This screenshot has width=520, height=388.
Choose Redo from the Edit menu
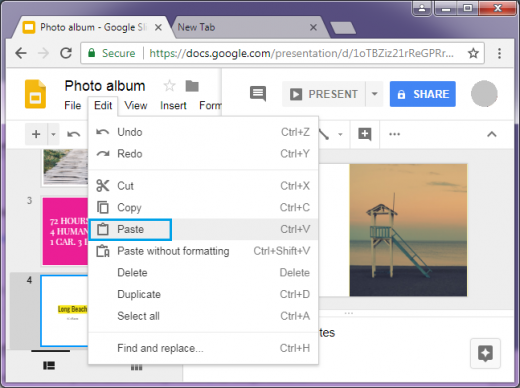[203, 154]
